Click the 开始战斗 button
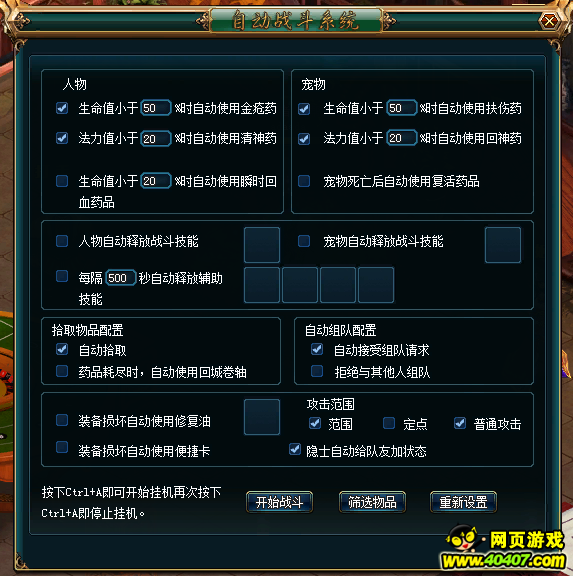The image size is (573, 576). 280,502
